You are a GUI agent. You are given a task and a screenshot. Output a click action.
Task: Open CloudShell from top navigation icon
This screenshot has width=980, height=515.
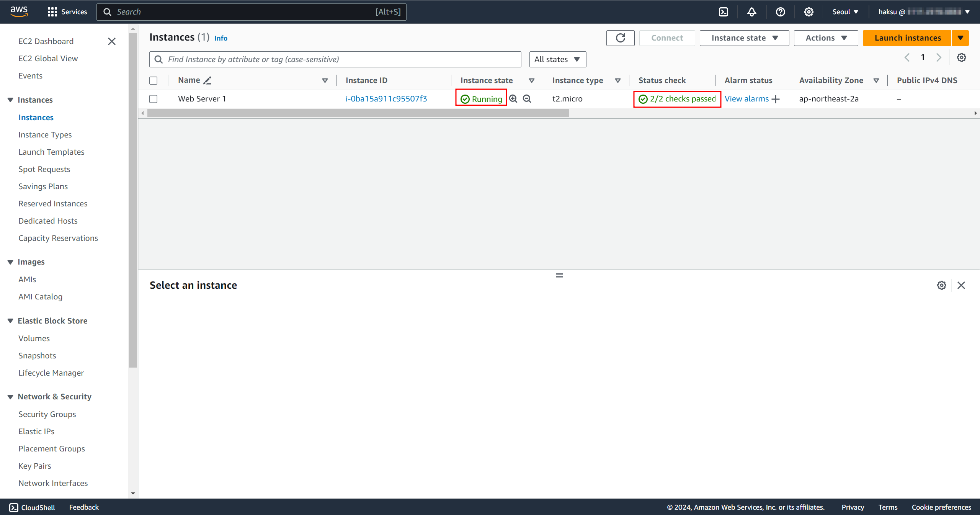point(723,12)
